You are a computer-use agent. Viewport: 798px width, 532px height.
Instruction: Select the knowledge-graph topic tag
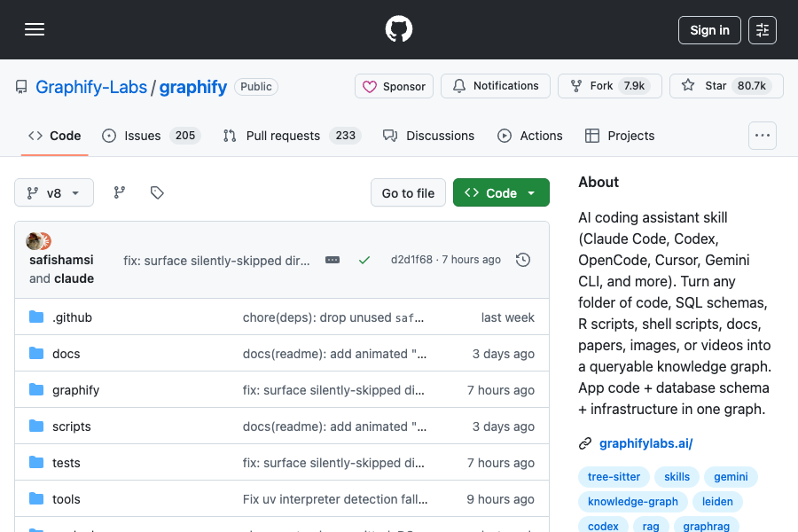[632, 502]
